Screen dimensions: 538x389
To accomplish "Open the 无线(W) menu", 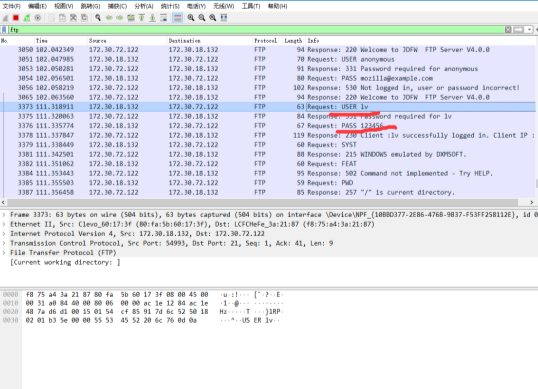I will pyautogui.click(x=223, y=6).
